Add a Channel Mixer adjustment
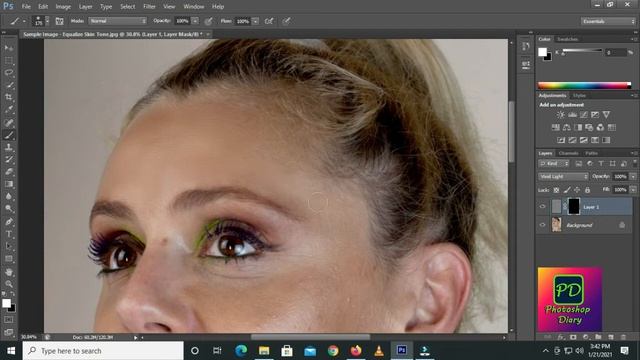640x360 pixels. coord(600,127)
